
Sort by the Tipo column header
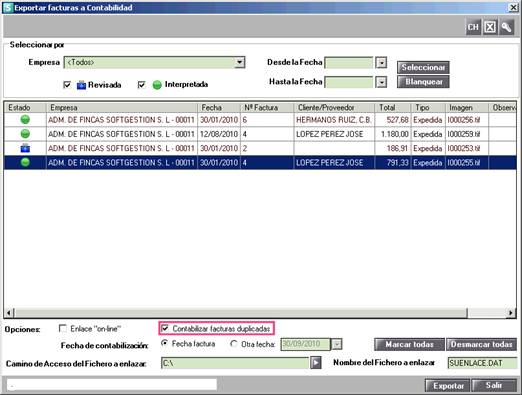pos(428,108)
